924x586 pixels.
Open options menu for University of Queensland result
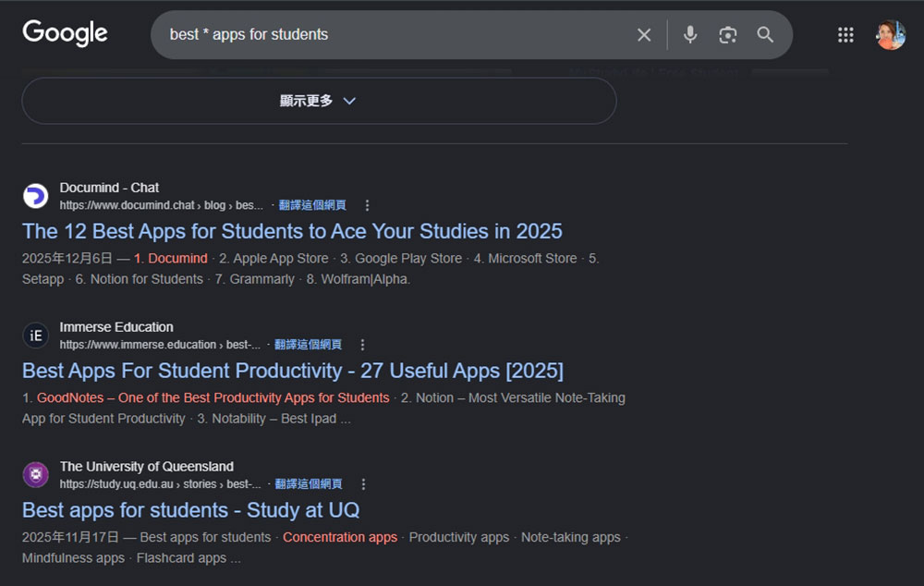363,484
